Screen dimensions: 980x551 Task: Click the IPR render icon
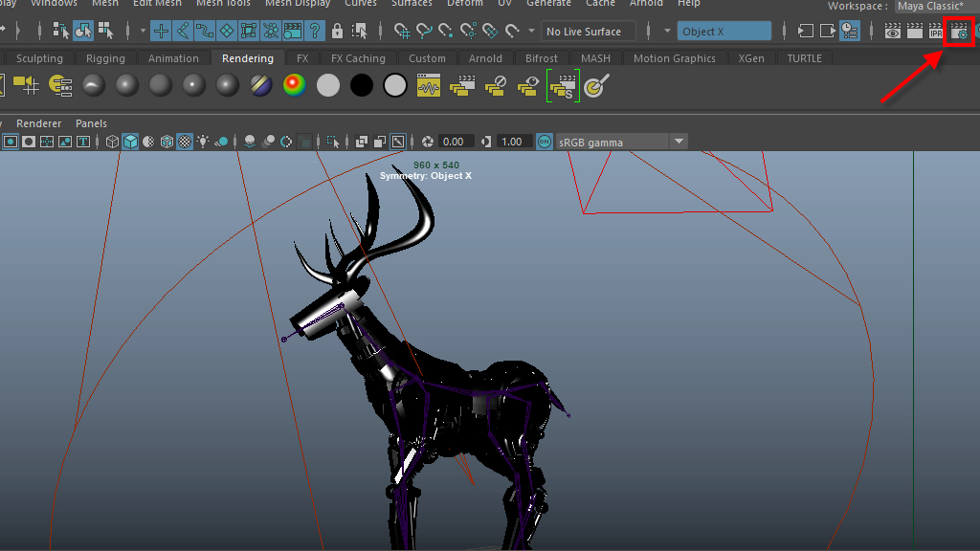point(936,32)
